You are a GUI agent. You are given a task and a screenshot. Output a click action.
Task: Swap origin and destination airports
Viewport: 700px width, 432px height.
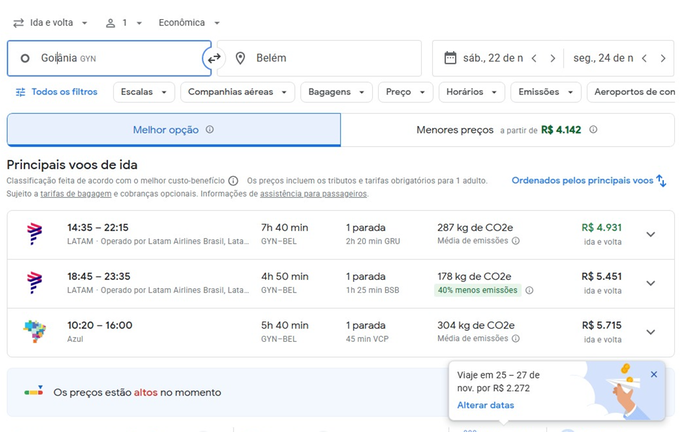tap(213, 58)
